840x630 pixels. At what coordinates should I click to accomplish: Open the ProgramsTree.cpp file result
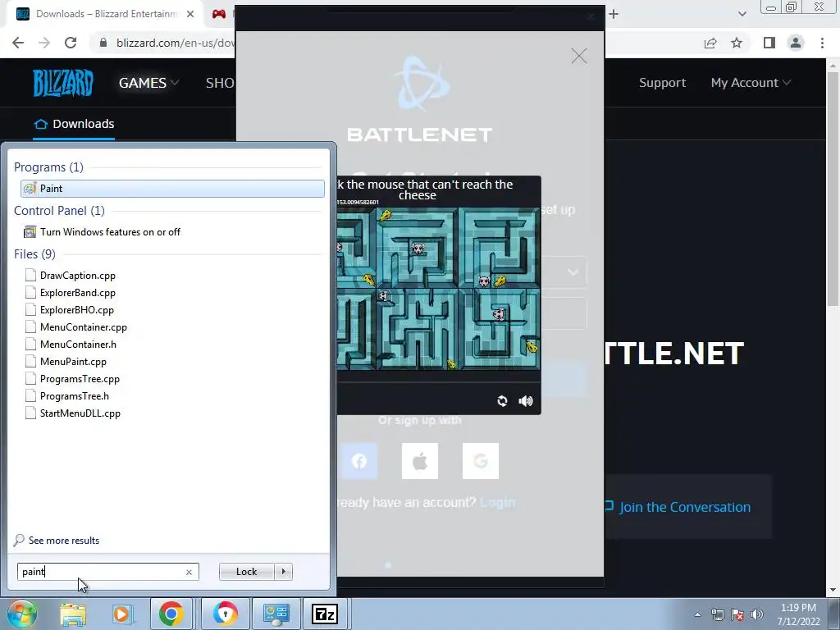click(80, 379)
